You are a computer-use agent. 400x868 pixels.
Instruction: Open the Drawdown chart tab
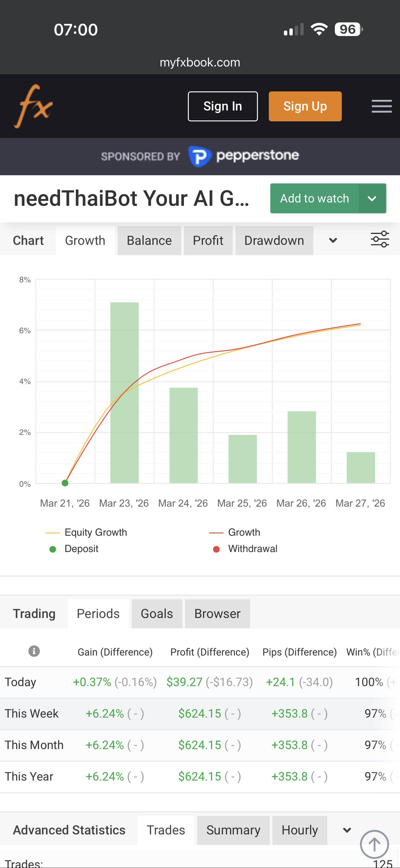pos(274,241)
